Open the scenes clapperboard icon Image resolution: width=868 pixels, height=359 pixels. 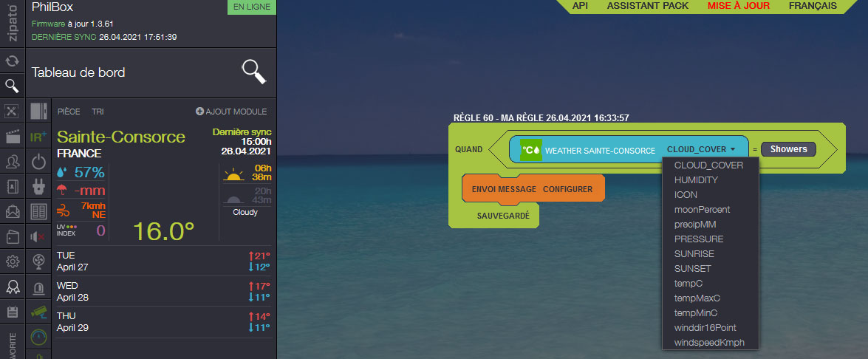pos(12,136)
